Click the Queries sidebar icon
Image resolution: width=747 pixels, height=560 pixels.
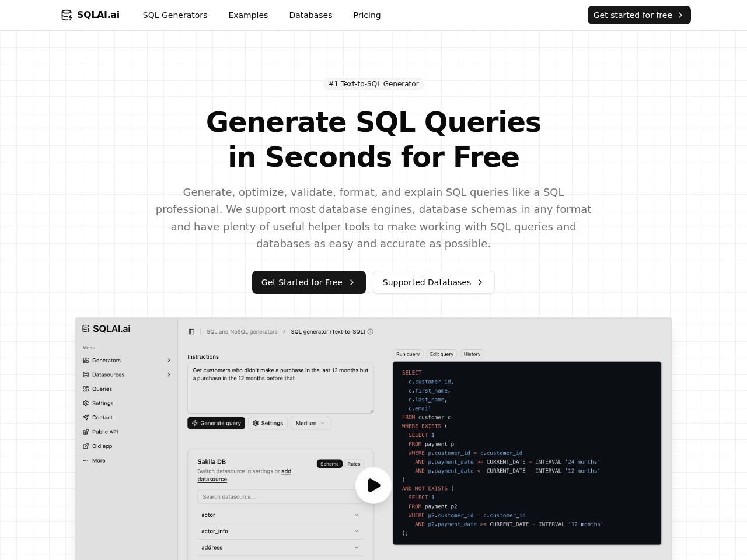[86, 389]
